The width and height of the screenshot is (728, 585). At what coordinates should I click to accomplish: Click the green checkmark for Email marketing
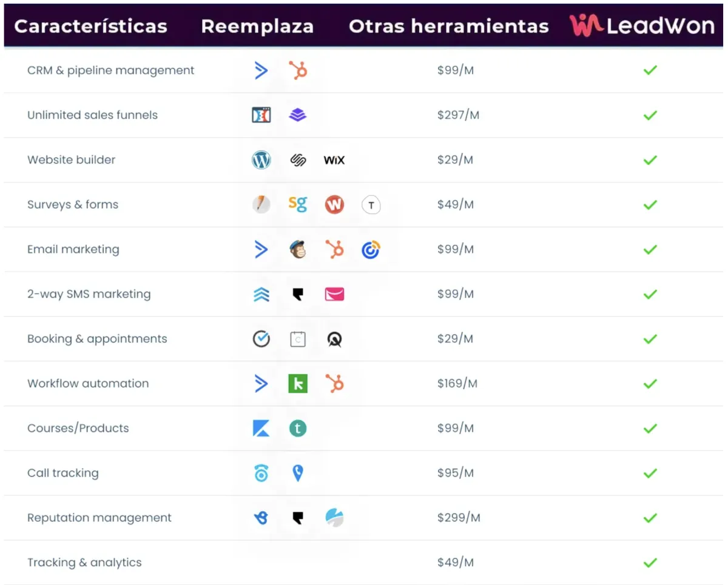click(650, 249)
